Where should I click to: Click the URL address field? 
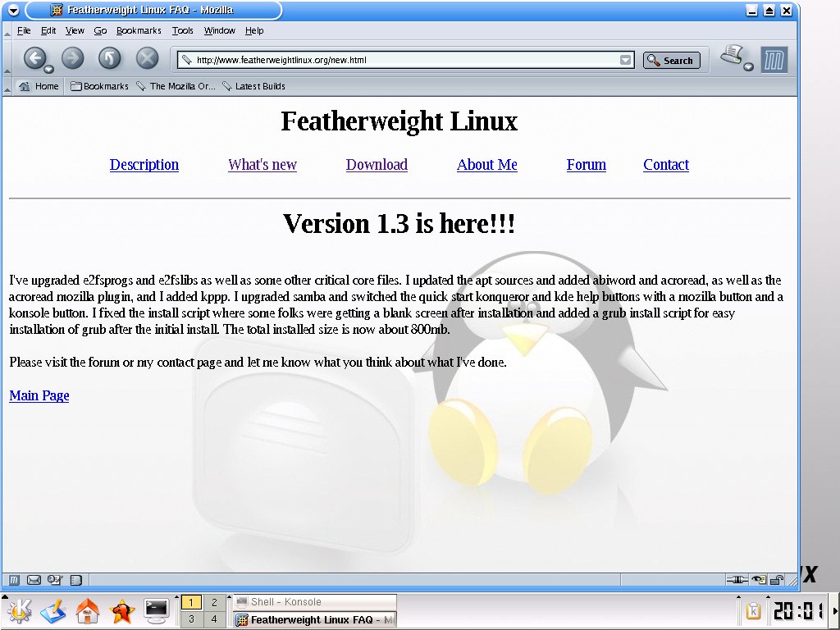pyautogui.click(x=406, y=60)
